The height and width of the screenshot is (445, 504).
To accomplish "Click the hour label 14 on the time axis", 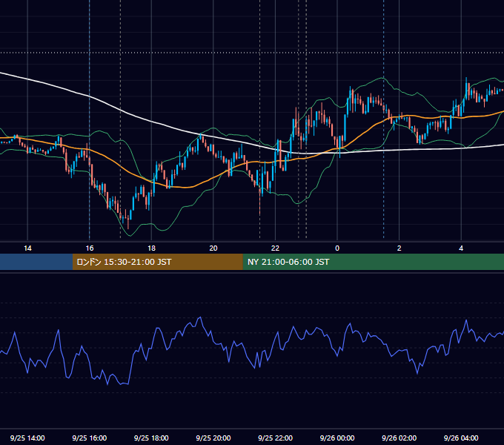I will [x=27, y=248].
